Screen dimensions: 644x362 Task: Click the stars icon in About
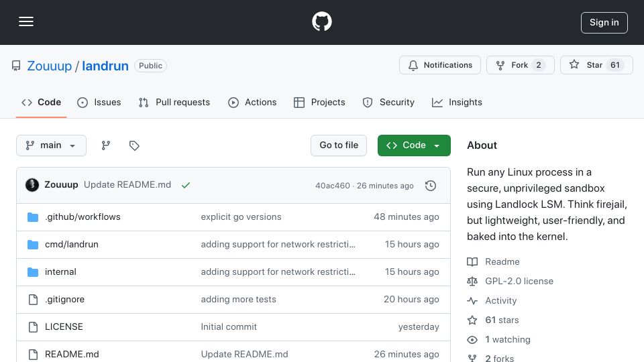pyautogui.click(x=472, y=320)
